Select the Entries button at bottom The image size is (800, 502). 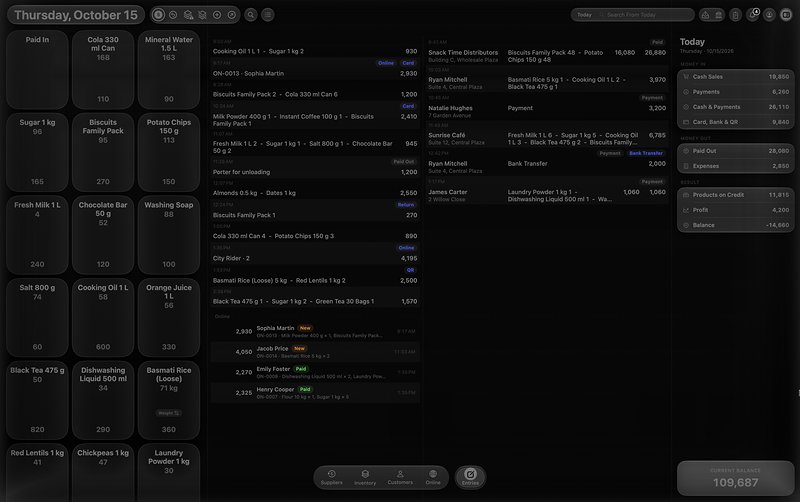point(470,478)
